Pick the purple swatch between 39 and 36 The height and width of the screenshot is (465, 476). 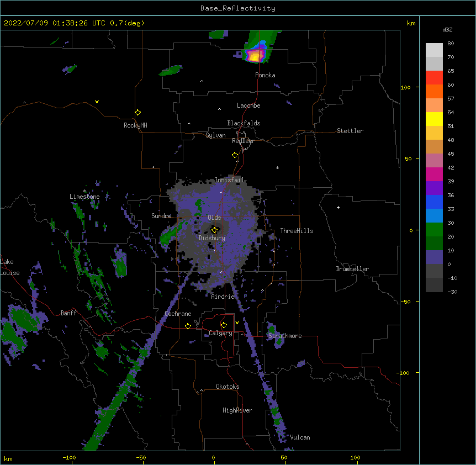434,188
